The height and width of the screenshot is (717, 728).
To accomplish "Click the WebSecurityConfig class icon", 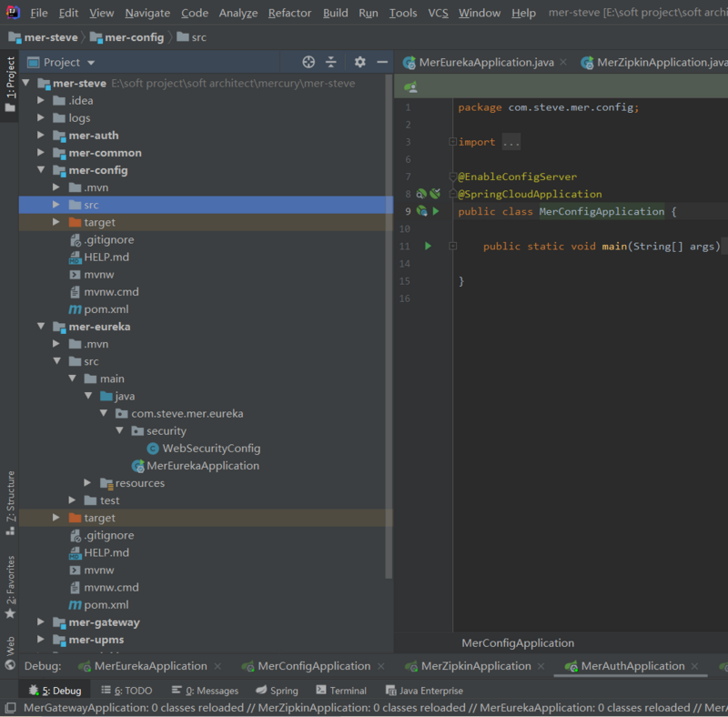I will (153, 449).
